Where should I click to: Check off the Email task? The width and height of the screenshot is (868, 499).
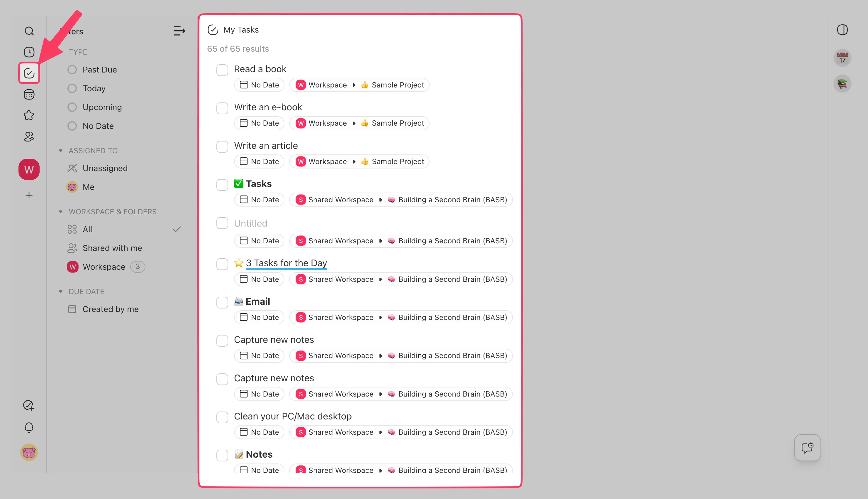click(x=222, y=303)
